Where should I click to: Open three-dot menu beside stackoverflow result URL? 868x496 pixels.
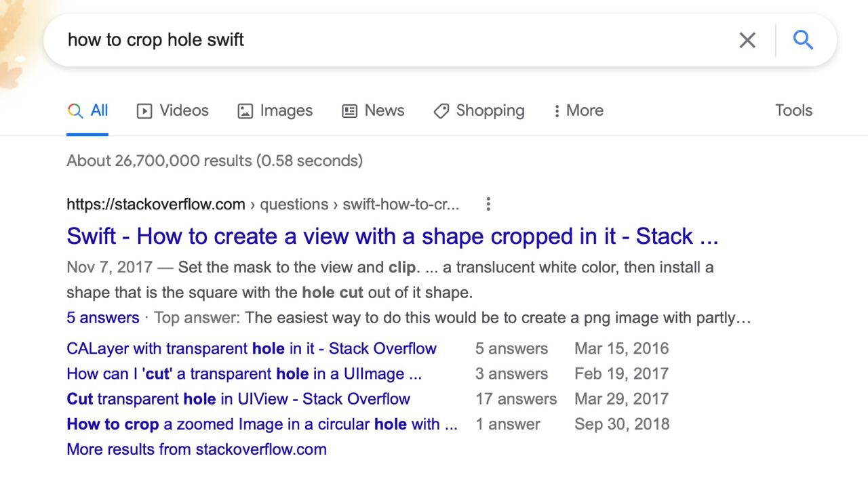pyautogui.click(x=488, y=204)
